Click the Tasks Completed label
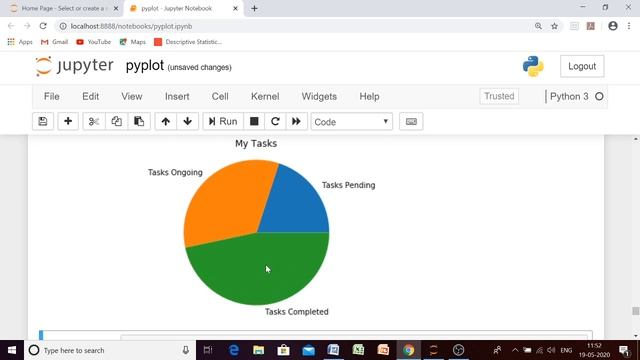Screen dimensions: 640x360 (x=296, y=311)
